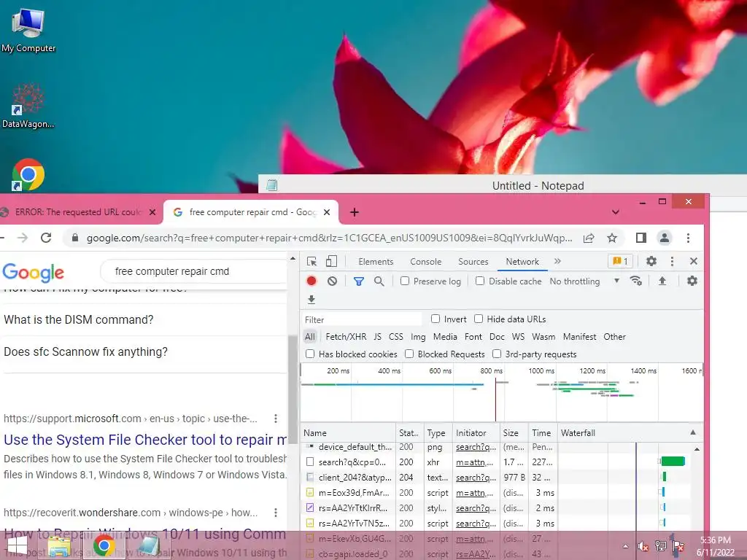
Task: Open the issues badge showing 1
Action: (x=620, y=261)
